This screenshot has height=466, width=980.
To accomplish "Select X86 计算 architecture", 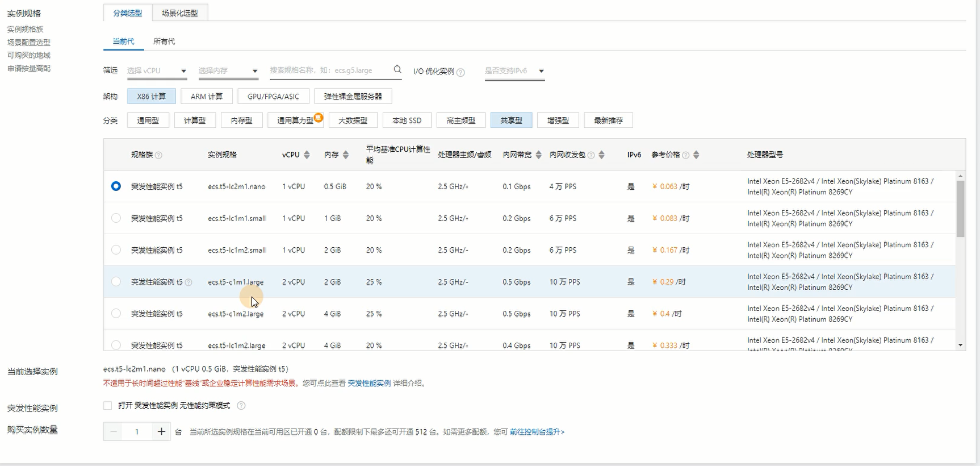I will pyautogui.click(x=152, y=97).
